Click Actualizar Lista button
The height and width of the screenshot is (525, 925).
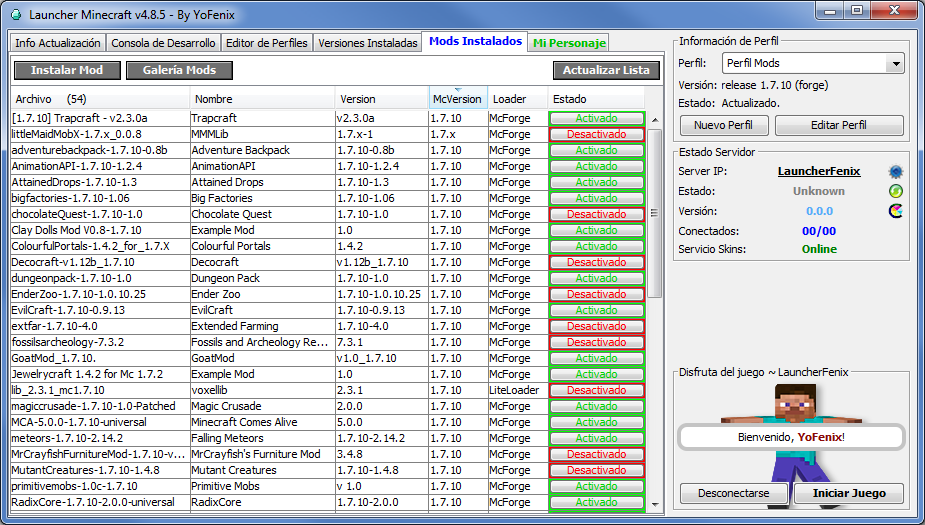pos(606,70)
